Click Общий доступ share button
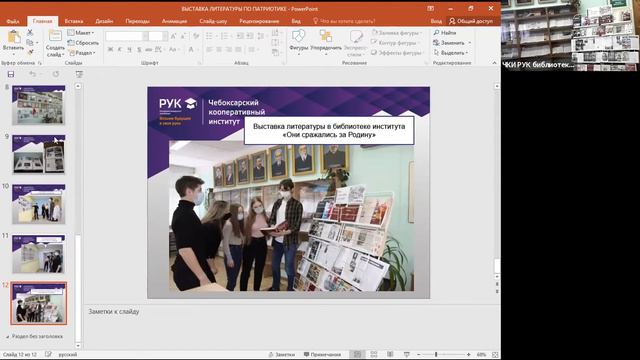This screenshot has height=360, width=640. click(x=471, y=21)
